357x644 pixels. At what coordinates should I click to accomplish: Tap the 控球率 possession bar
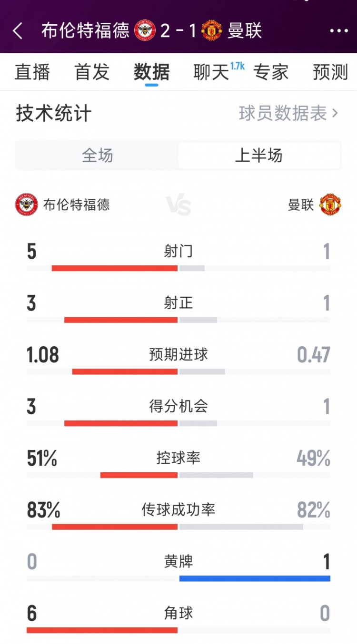pyautogui.click(x=178, y=475)
